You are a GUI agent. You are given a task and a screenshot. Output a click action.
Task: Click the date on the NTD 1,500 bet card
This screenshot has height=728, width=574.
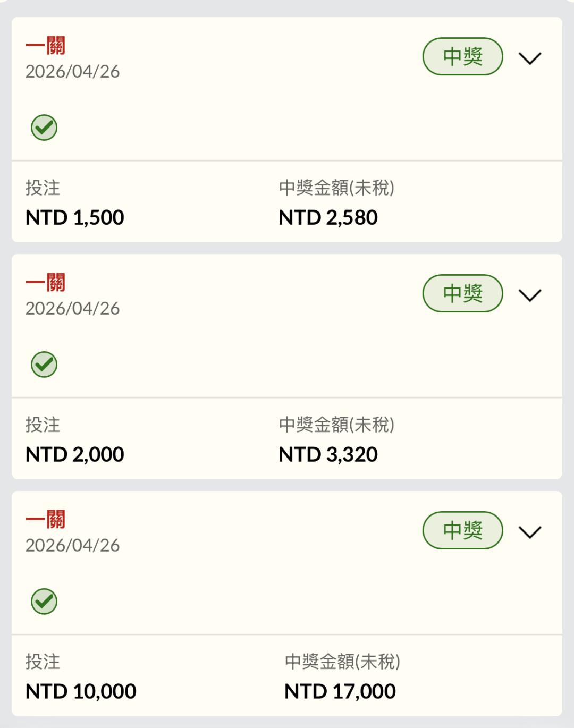point(73,72)
